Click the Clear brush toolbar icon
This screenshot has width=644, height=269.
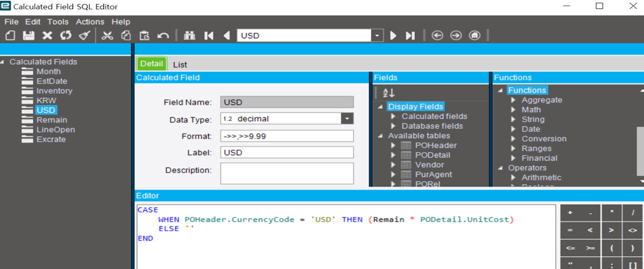click(x=85, y=36)
